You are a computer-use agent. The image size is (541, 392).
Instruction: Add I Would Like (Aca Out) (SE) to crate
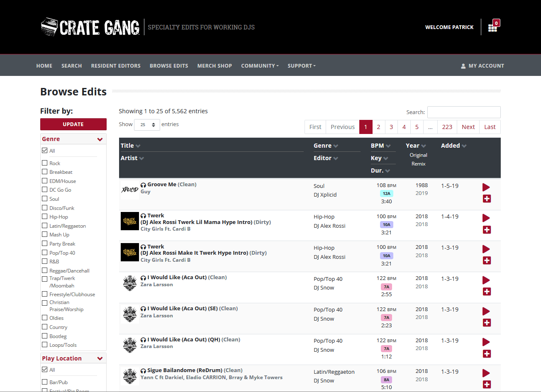pos(487,323)
